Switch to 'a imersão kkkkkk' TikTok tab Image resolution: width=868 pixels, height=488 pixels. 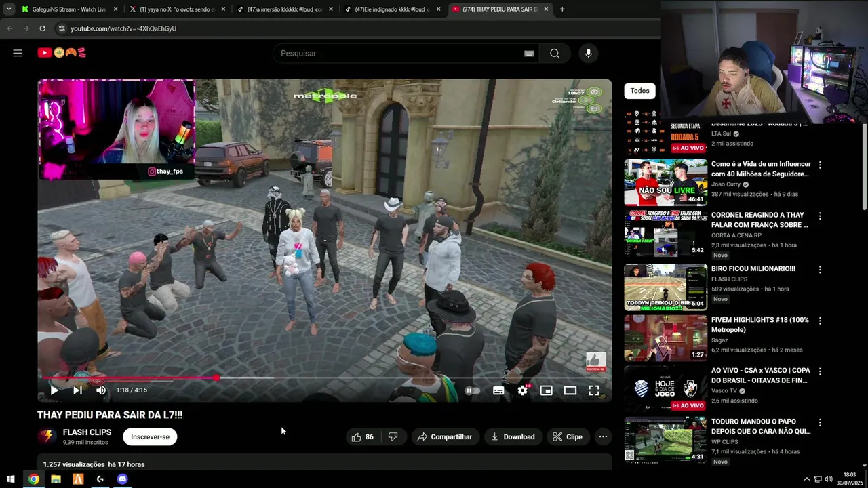[x=283, y=9]
